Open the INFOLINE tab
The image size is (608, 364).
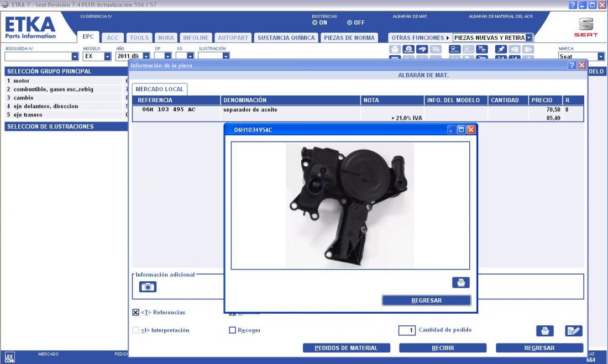tap(196, 38)
